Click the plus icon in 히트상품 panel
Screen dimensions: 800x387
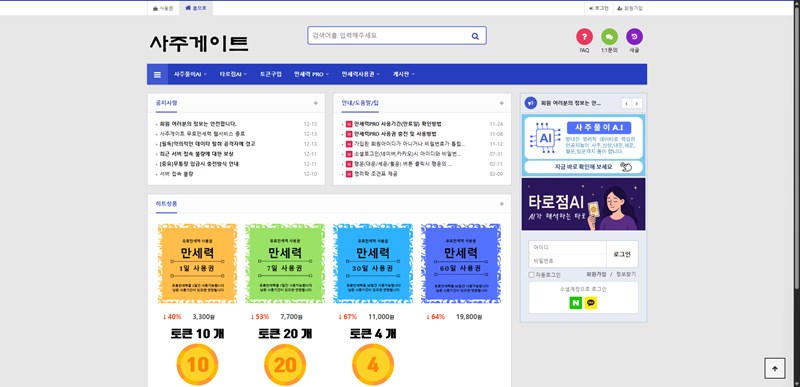coord(502,203)
